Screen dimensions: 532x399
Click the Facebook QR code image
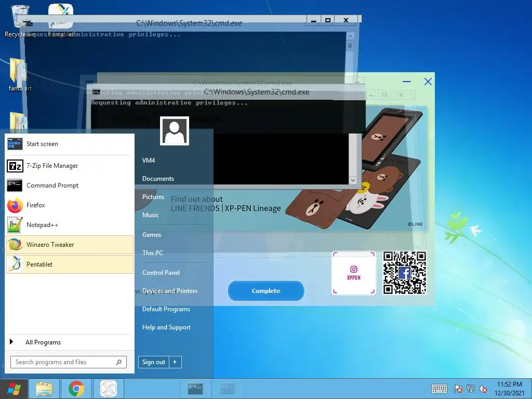point(404,273)
